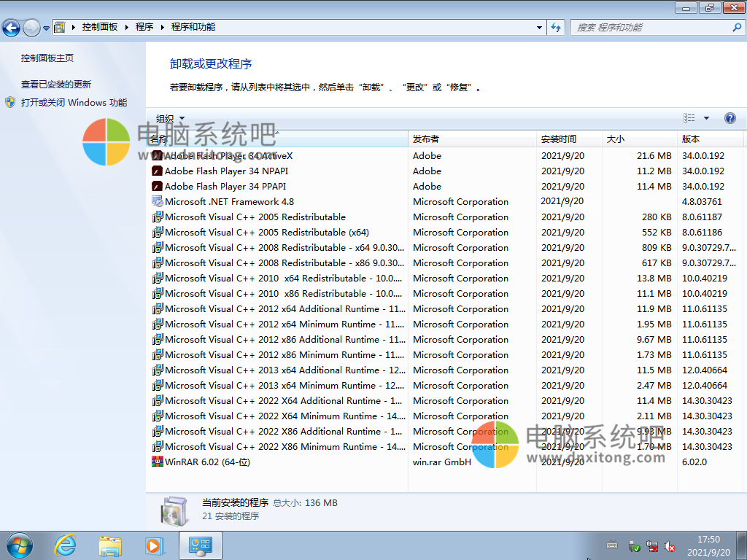Sort by the 安装时间 column header

[x=569, y=139]
